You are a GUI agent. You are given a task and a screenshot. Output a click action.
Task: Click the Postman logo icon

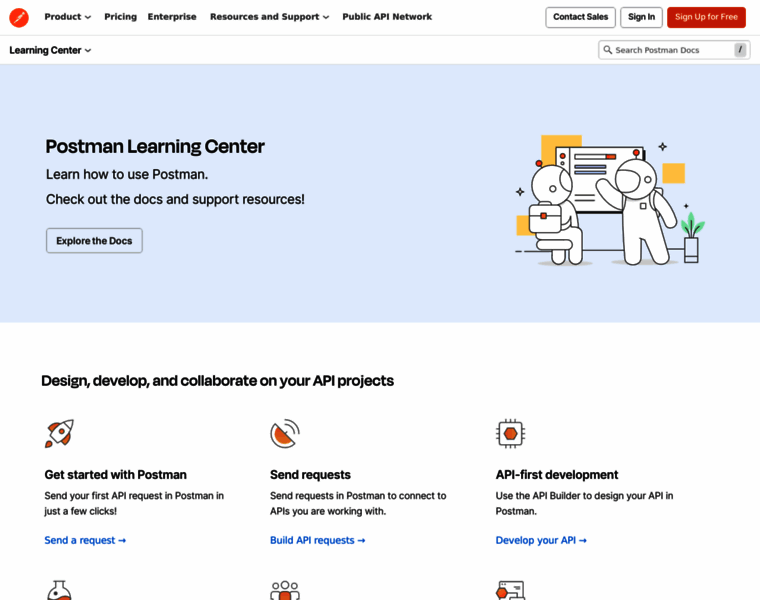pos(19,17)
